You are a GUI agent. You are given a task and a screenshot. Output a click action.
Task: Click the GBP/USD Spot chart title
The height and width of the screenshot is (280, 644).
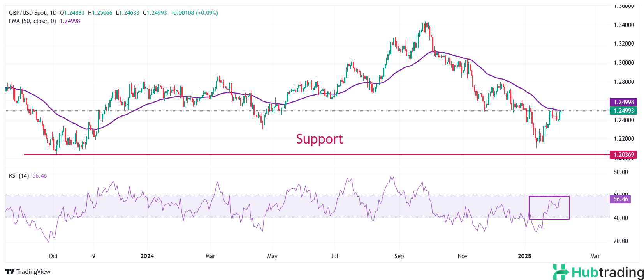pos(33,13)
